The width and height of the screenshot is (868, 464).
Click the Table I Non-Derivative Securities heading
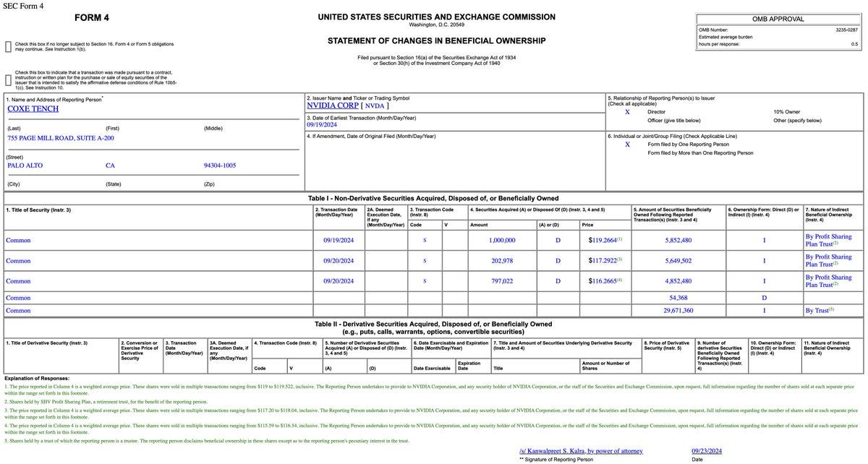pyautogui.click(x=433, y=198)
